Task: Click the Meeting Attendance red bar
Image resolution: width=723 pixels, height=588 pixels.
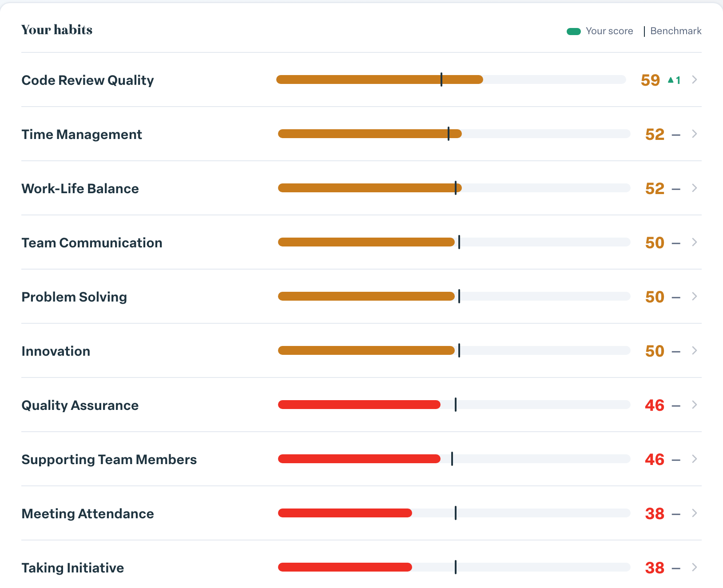Action: click(345, 513)
